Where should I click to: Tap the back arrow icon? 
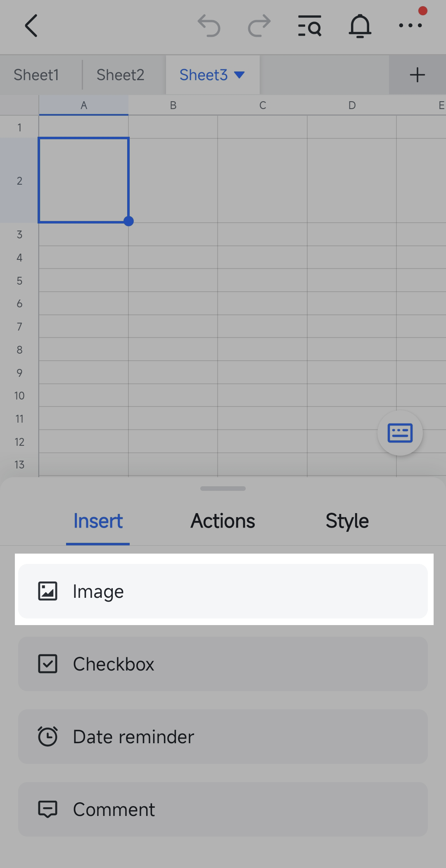[x=31, y=26]
